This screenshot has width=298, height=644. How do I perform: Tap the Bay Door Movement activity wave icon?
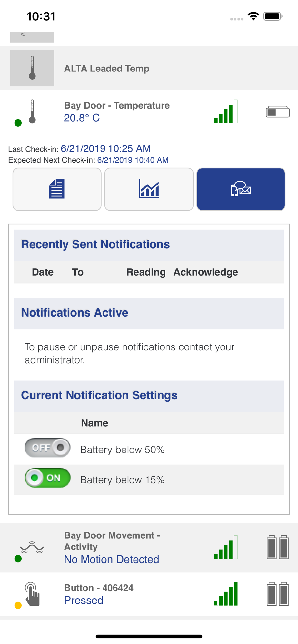32,547
